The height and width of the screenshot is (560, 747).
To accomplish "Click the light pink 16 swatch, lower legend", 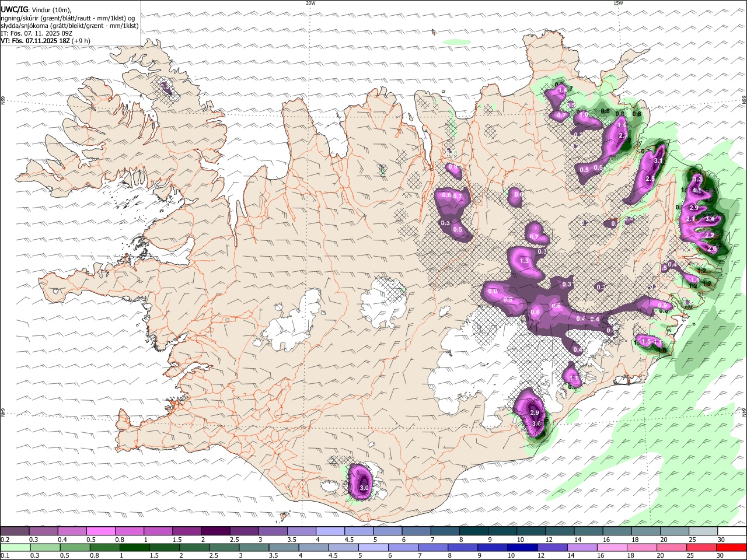I will coord(612,548).
